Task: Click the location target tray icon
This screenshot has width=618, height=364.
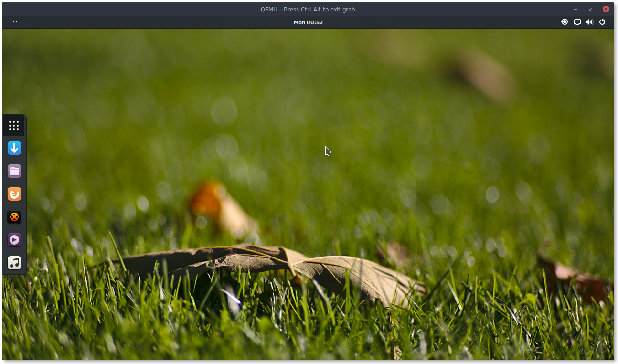Action: (x=565, y=22)
